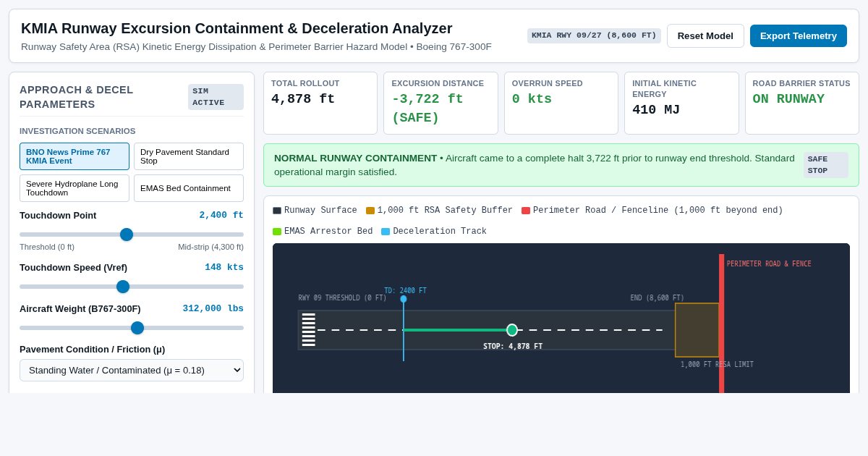Click the Perimeter Road / Fenceline legend swatch

tap(526, 211)
